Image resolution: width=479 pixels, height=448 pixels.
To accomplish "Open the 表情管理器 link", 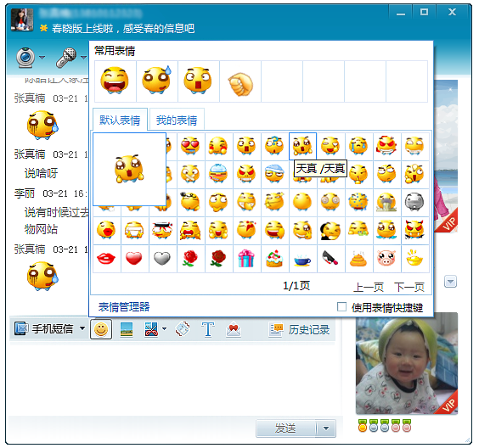I will click(124, 306).
